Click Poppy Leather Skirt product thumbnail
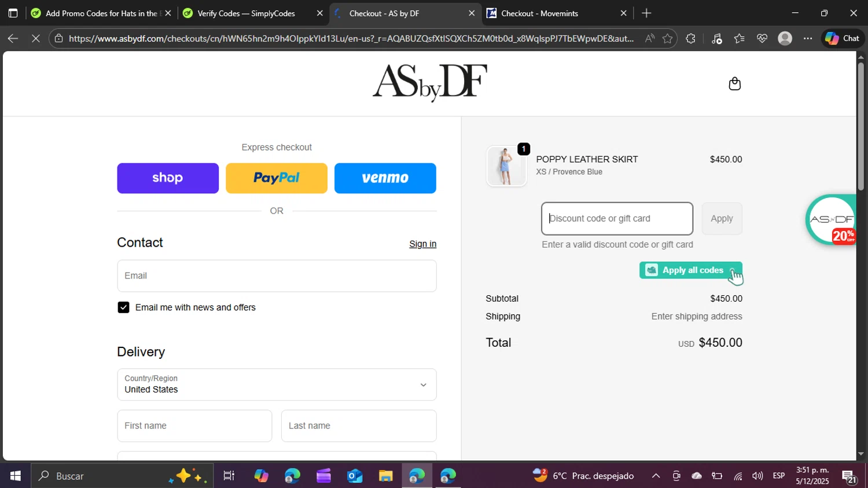This screenshot has width=868, height=488. 506,166
